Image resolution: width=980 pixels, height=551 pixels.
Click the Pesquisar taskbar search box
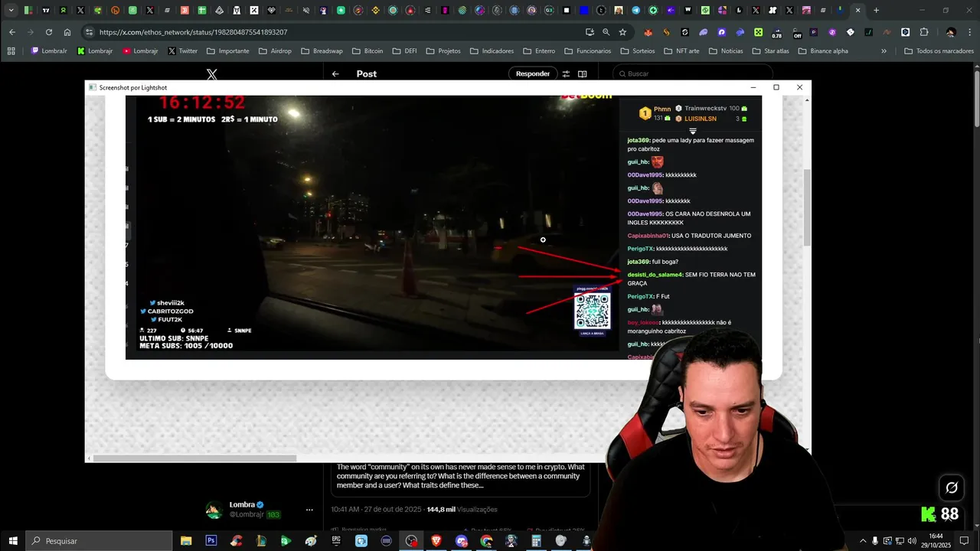pyautogui.click(x=100, y=540)
